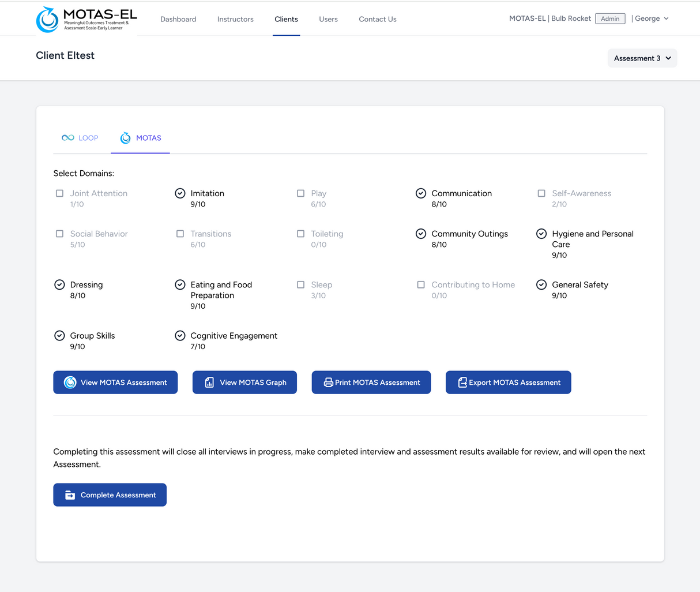
Task: Expand the George account menu
Action: (x=652, y=18)
